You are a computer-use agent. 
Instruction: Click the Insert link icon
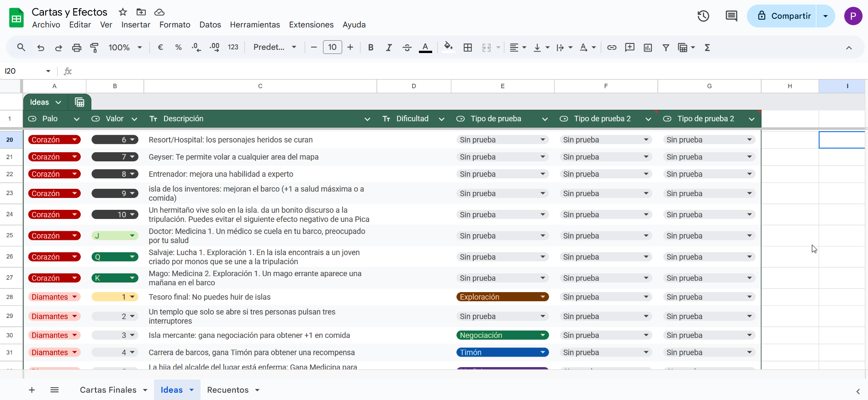(x=612, y=48)
